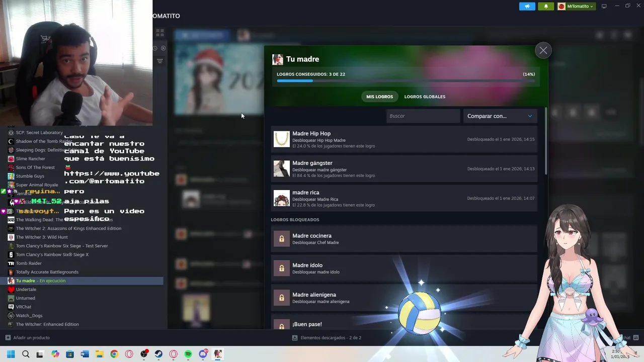Select Stumble Guys in library list
The width and height of the screenshot is (644, 362).
pos(30,176)
